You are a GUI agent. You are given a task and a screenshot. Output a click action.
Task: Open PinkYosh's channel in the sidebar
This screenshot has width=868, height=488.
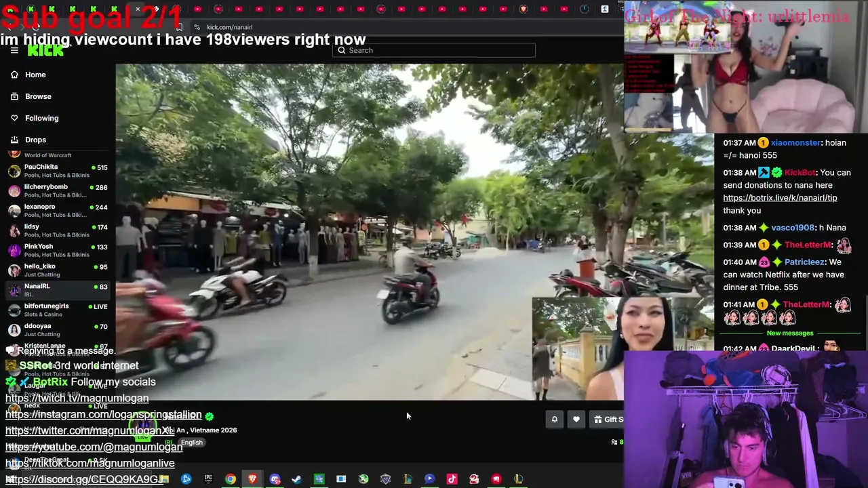point(58,250)
